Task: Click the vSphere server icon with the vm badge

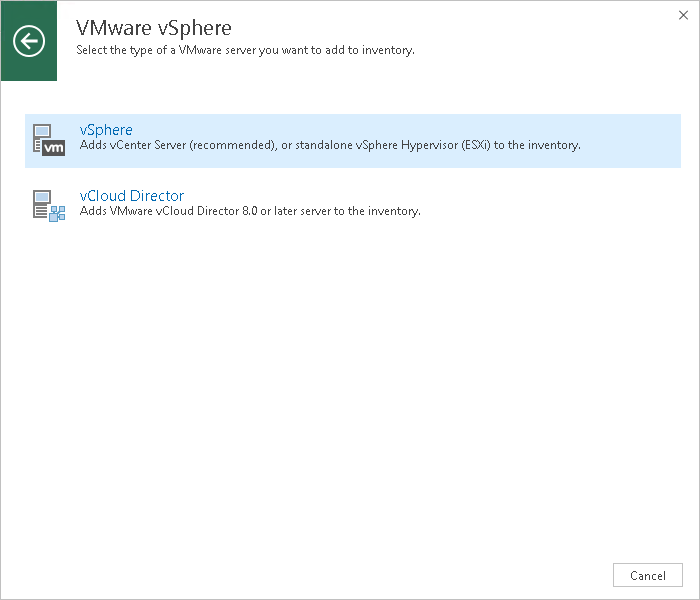Action: tap(49, 140)
